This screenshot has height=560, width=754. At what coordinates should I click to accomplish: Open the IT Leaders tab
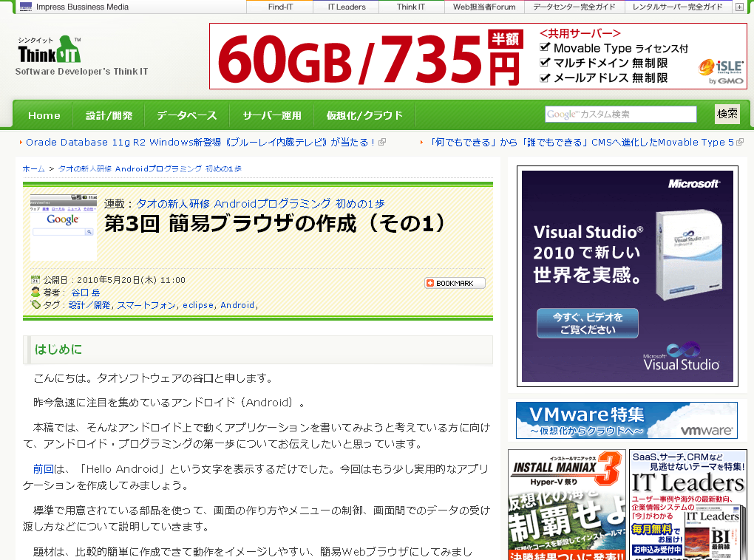[x=347, y=7]
